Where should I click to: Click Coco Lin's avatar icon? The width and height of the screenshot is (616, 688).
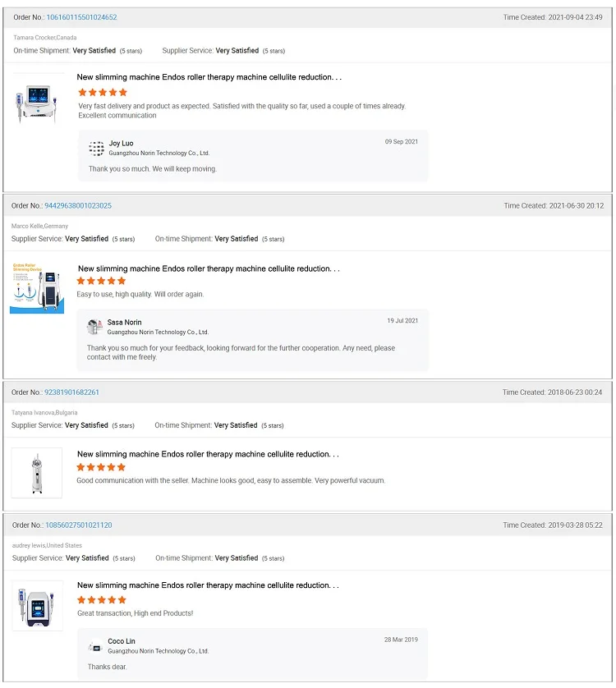[95, 646]
